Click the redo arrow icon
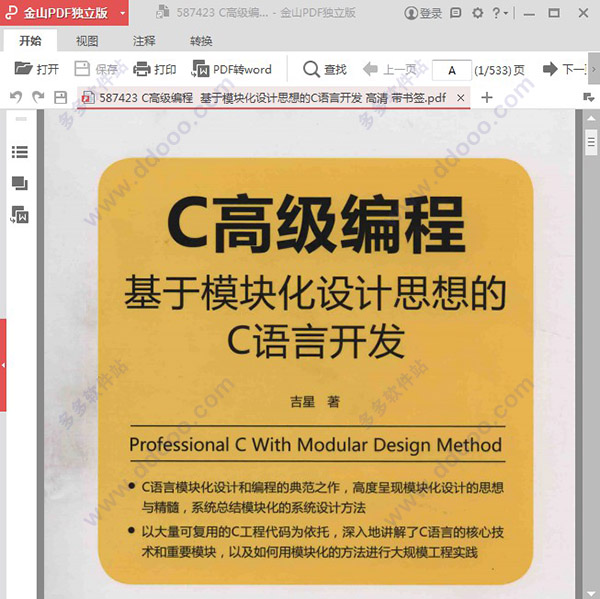This screenshot has height=599, width=600. click(38, 97)
